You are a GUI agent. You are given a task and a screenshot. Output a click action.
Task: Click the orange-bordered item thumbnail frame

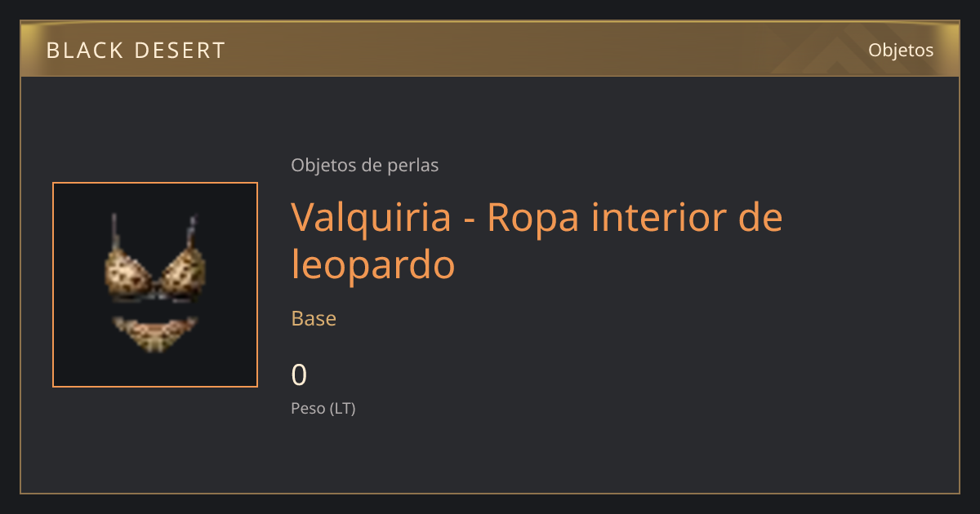click(155, 285)
